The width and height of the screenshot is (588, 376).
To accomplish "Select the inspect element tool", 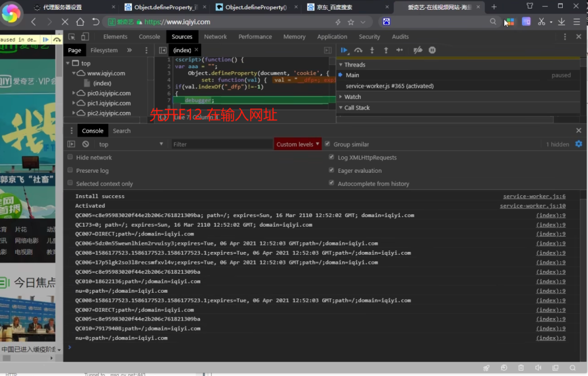I will 72,37.
